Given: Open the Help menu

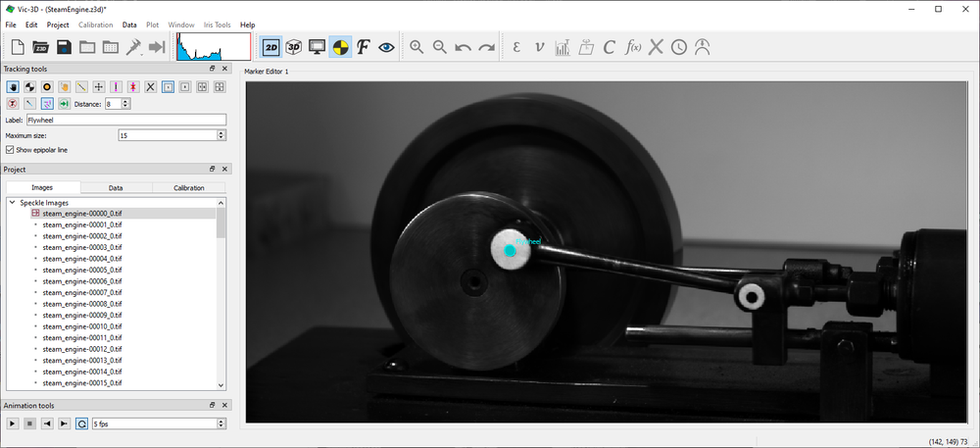Looking at the screenshot, I should click(x=248, y=25).
